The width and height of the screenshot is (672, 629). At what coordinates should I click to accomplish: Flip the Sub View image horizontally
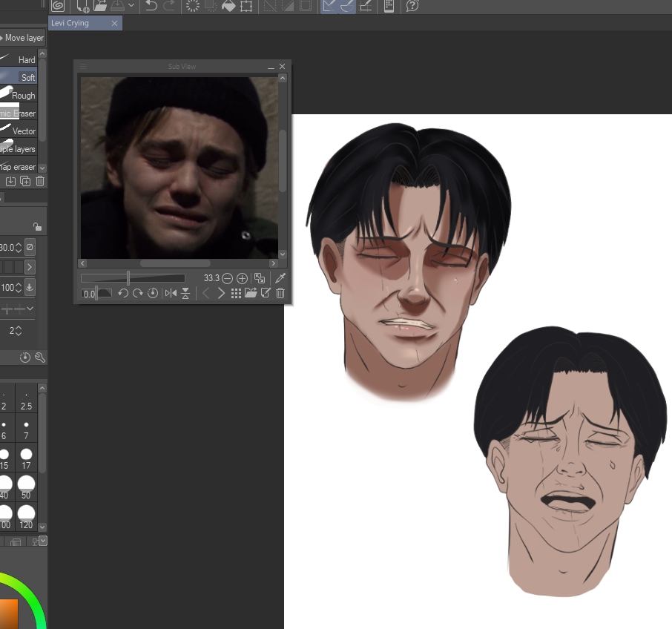click(x=171, y=294)
